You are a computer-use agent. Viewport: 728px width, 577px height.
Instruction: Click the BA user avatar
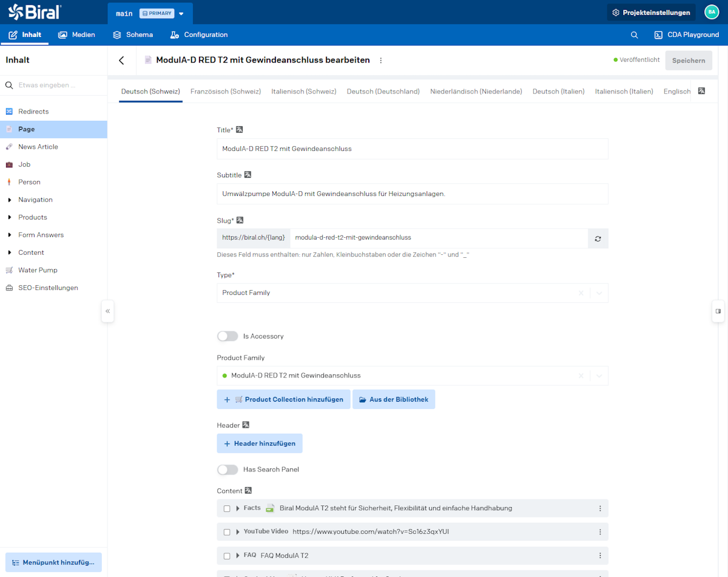point(712,12)
